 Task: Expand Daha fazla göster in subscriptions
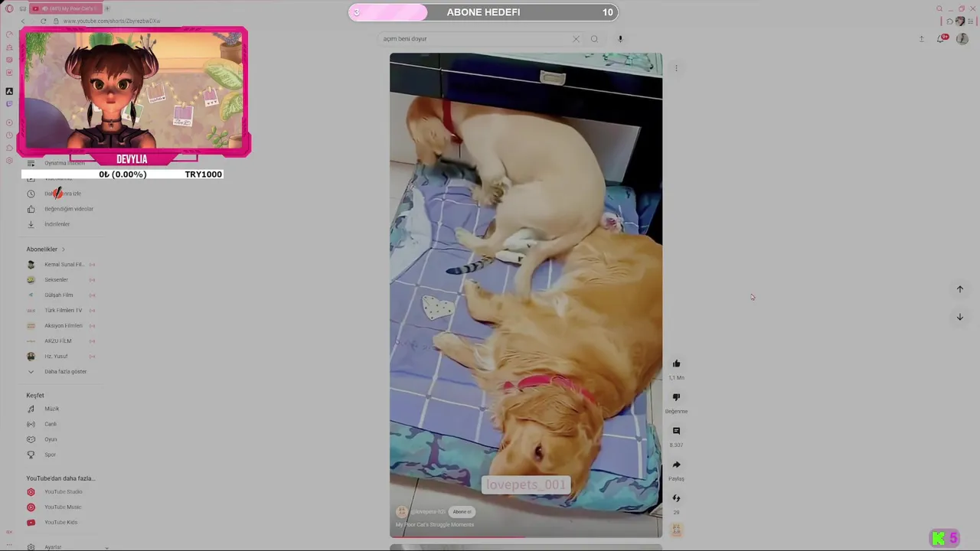coord(58,372)
